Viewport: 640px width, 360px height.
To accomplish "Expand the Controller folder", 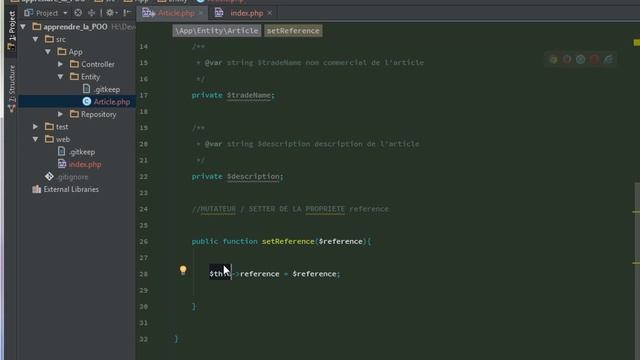I will pyautogui.click(x=60, y=64).
